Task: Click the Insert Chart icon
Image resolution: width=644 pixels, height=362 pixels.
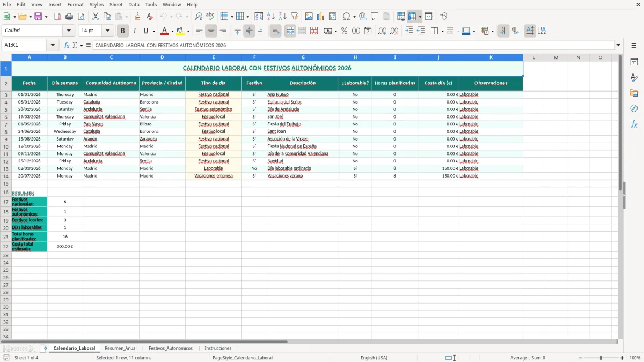Action: click(321, 17)
